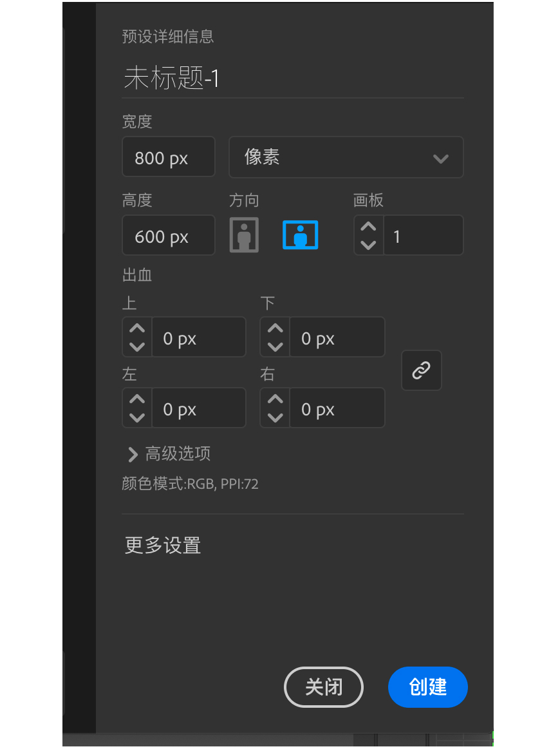Screen dimensions: 560x749
Task: Click the artboard count field
Action: pyautogui.click(x=423, y=236)
